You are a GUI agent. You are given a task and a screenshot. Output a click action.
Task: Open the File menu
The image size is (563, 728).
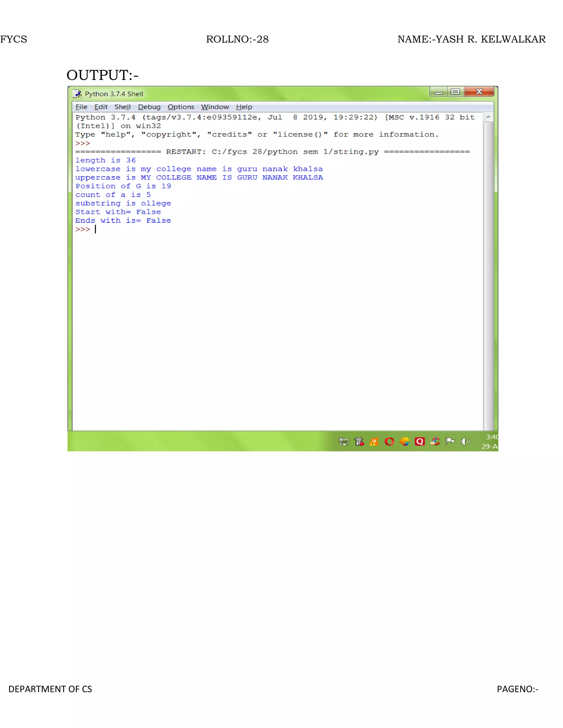pos(81,107)
